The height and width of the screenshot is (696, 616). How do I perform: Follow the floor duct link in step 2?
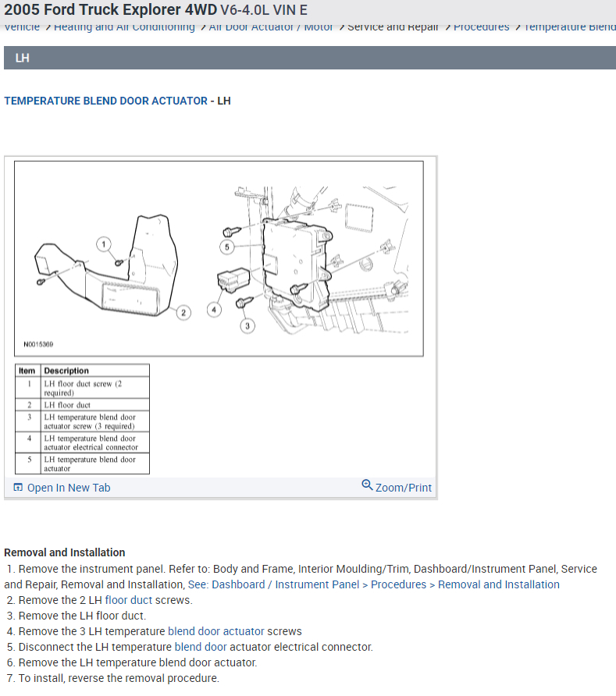pyautogui.click(x=128, y=600)
